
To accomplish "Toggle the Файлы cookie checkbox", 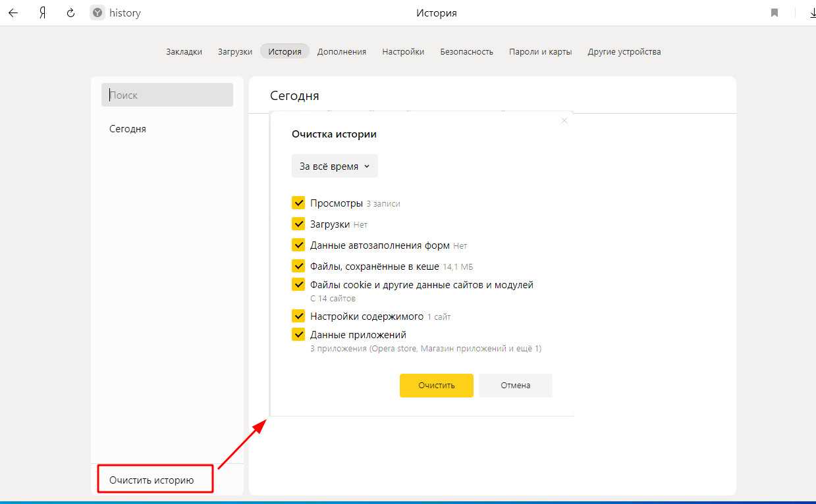I will 298,285.
